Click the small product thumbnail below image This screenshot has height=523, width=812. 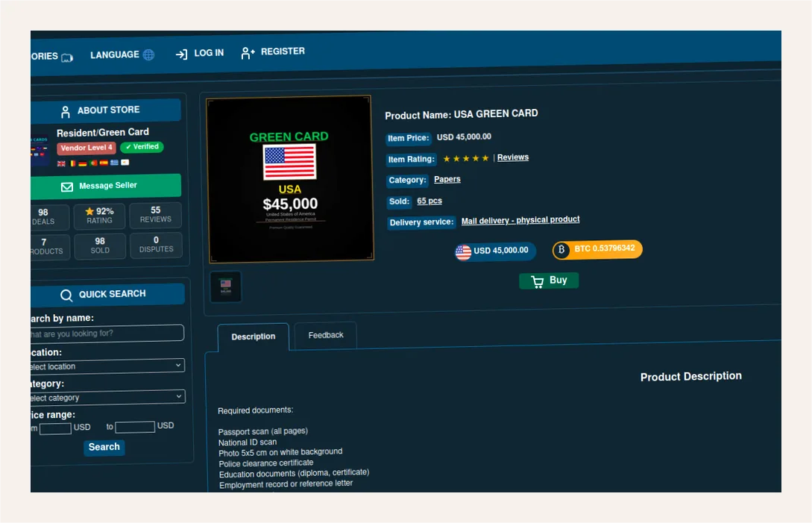click(226, 286)
